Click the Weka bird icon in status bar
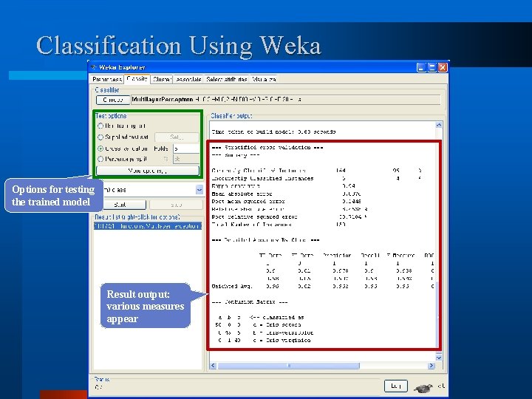Image resolution: width=532 pixels, height=399 pixels. coord(423,387)
